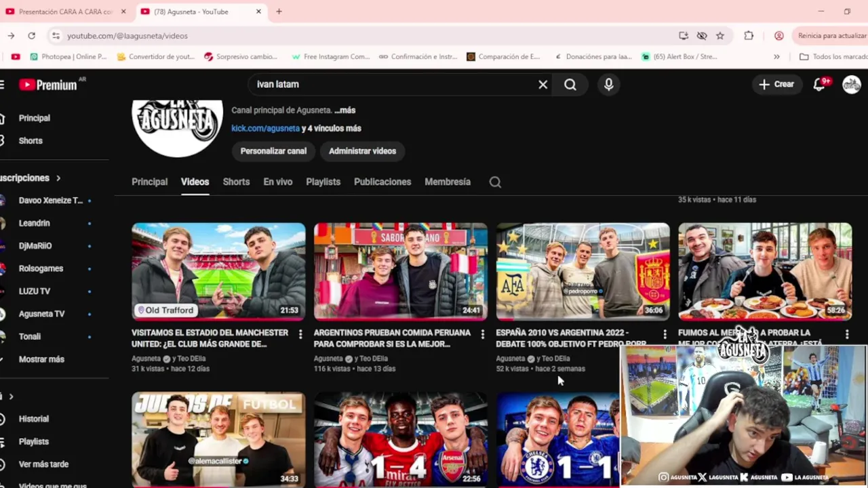Open options menu for España 2010 video
The image size is (868, 488).
(x=665, y=334)
